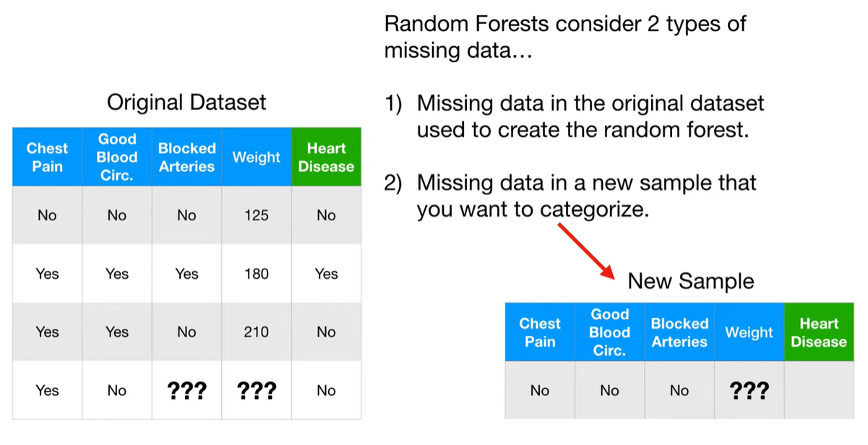Click the empty Heart Disease cell in New Sample
Viewport: 868px width, 445px height.
[x=819, y=391]
